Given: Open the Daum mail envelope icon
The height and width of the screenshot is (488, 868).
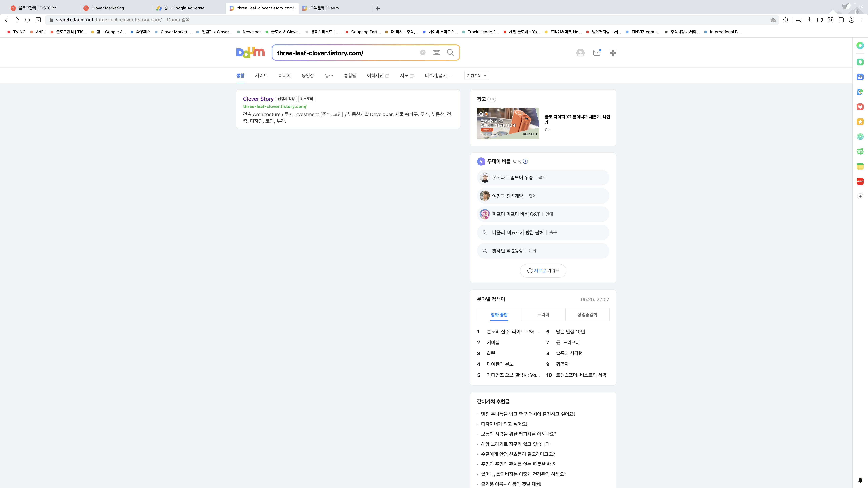Looking at the screenshot, I should click(596, 53).
